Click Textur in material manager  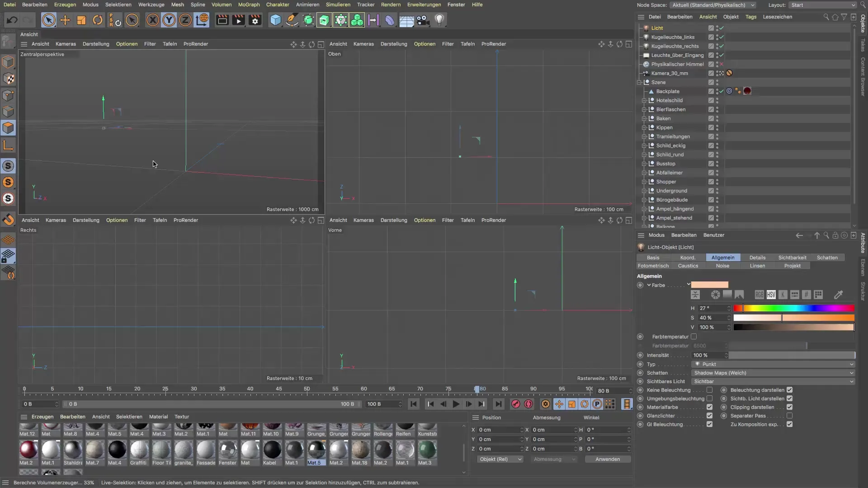[182, 417]
